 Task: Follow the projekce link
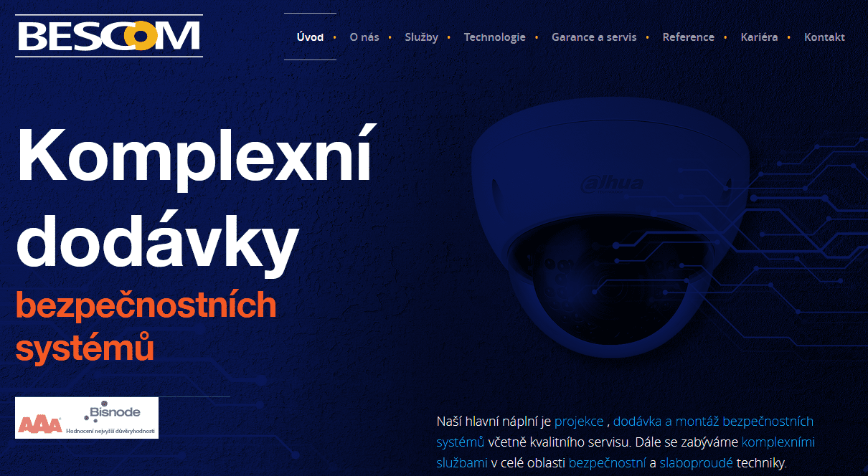(x=579, y=422)
